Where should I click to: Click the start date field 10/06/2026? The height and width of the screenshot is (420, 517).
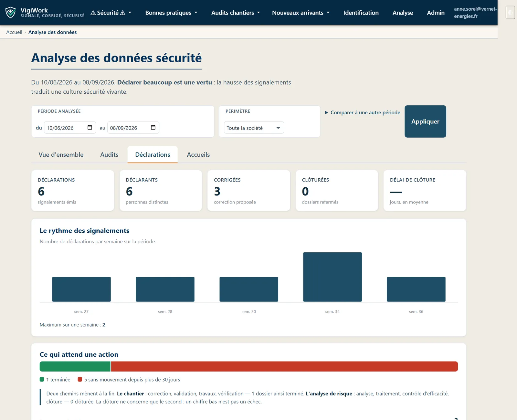70,128
